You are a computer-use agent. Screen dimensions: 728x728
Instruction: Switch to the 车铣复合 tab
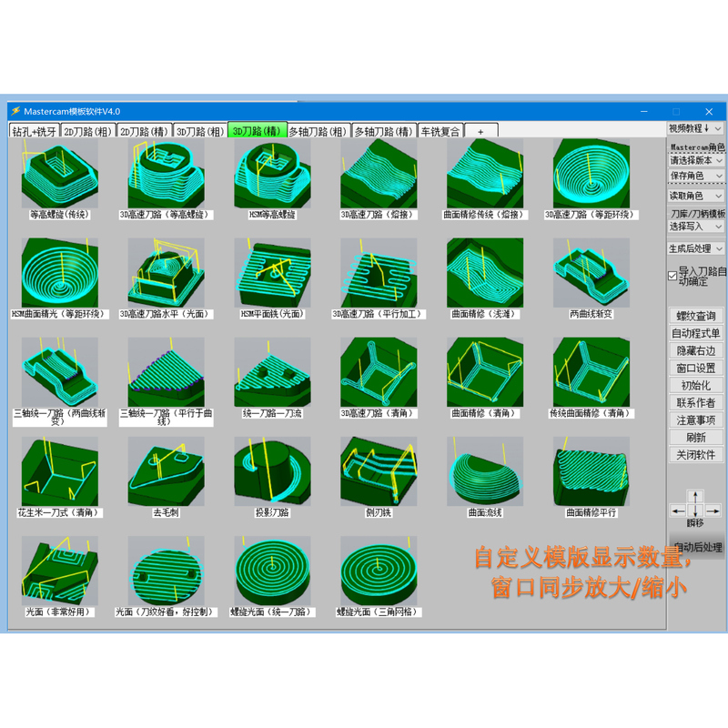[x=440, y=131]
